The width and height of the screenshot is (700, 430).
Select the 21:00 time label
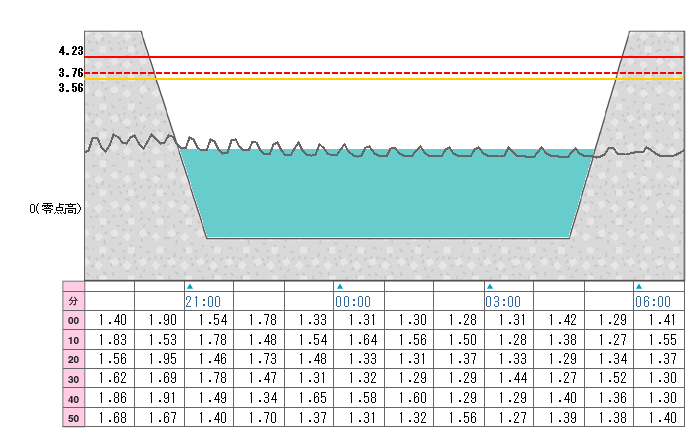tap(203, 302)
